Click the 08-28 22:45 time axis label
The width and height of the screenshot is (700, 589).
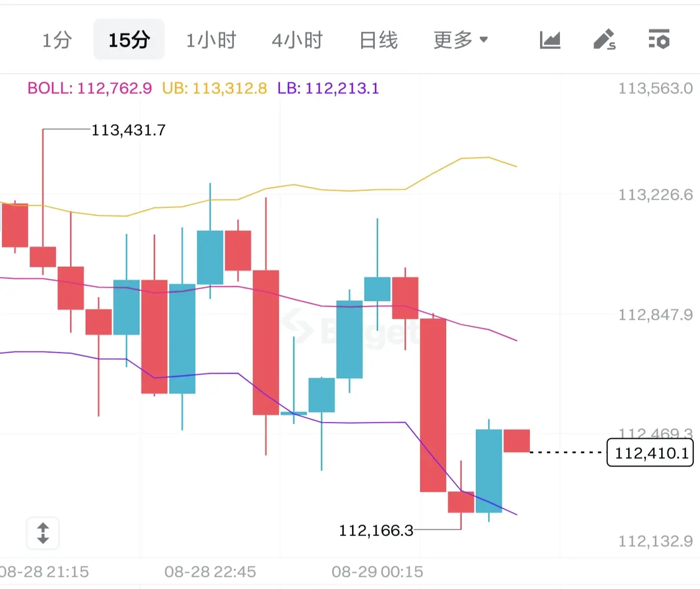(210, 572)
